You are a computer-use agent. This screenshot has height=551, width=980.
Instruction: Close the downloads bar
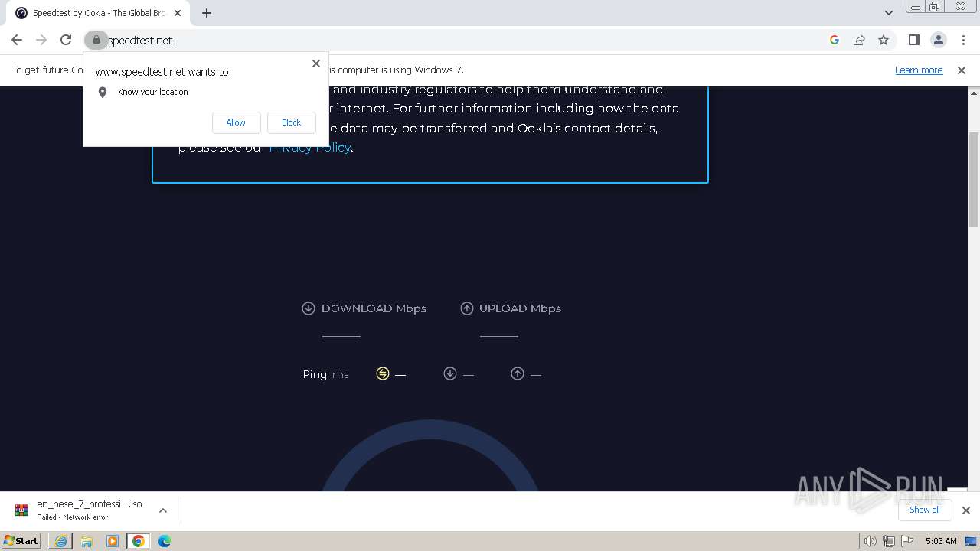(965, 510)
